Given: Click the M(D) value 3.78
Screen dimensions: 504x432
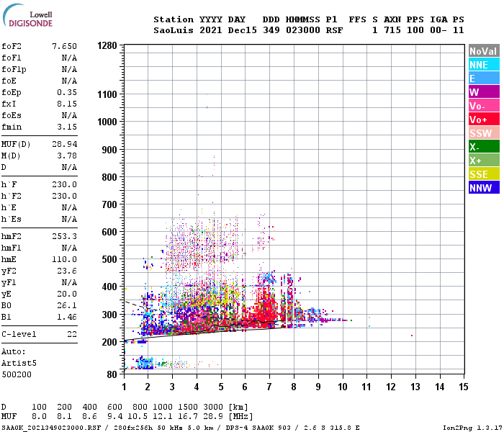Looking at the screenshot, I should pos(67,156).
